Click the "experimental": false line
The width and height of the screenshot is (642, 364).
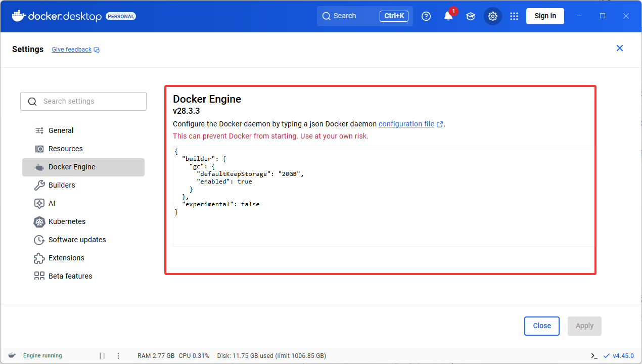tap(220, 204)
